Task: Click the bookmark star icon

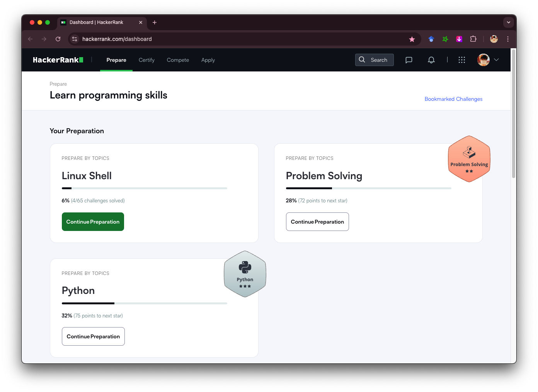Action: [412, 39]
